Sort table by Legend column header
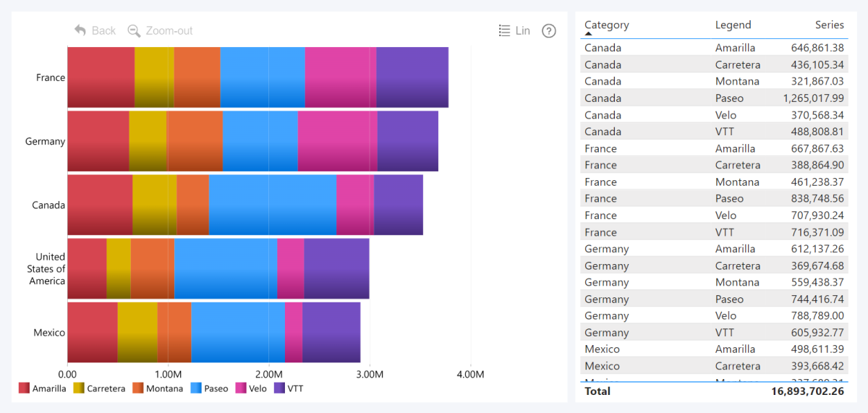This screenshot has height=413, width=868. pyautogui.click(x=733, y=25)
